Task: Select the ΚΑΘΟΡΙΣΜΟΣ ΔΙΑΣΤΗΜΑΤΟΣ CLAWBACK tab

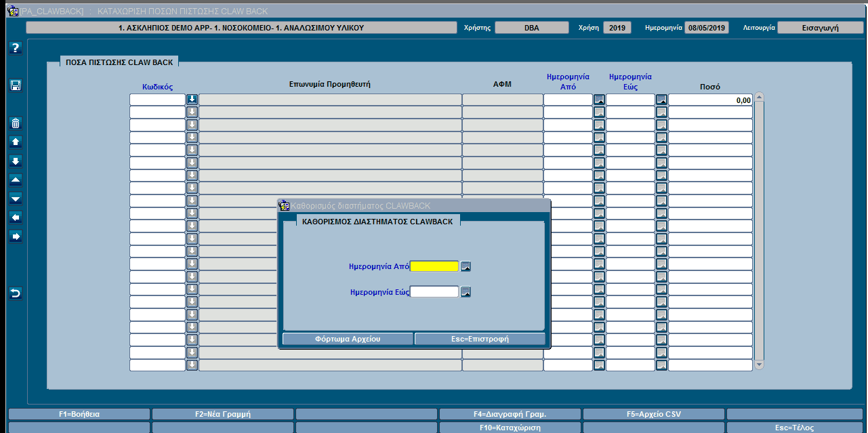Action: (x=378, y=221)
